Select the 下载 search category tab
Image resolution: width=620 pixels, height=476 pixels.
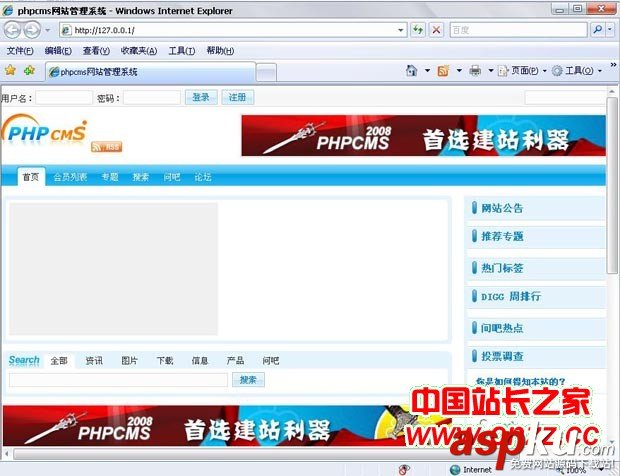pyautogui.click(x=165, y=361)
